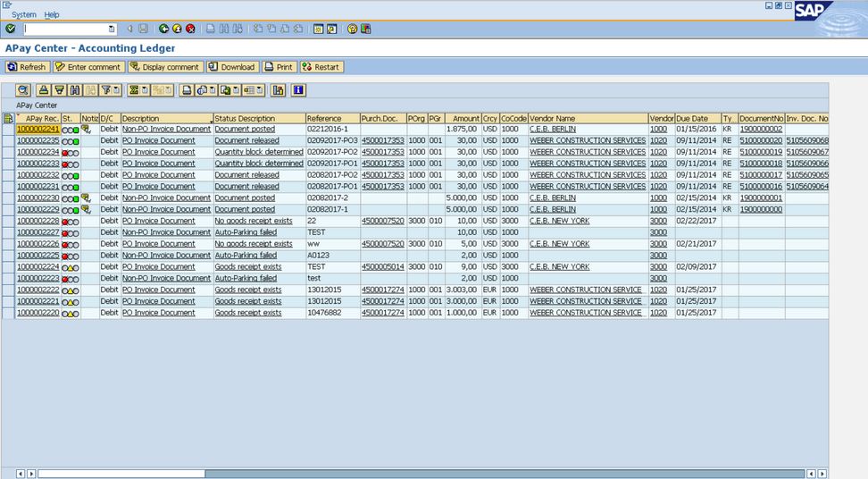Click into the command input field
The image size is (868, 479).
[x=65, y=29]
